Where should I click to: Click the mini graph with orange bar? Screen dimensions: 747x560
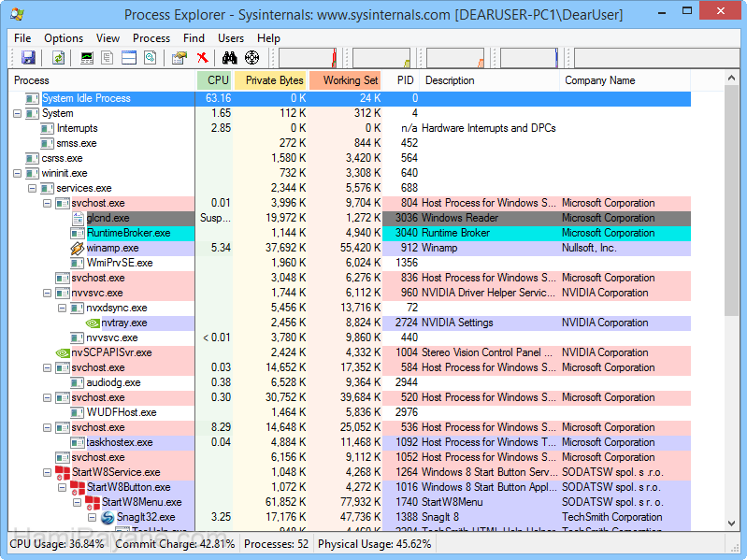(455, 58)
